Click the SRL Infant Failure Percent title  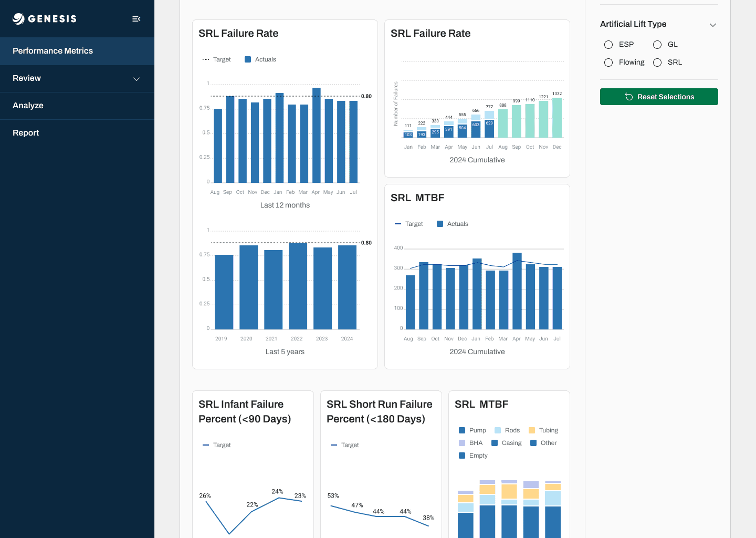pyautogui.click(x=245, y=411)
